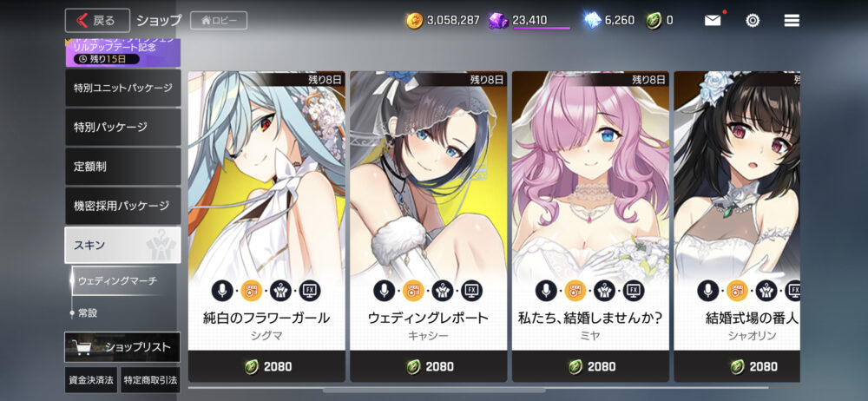
Task: Select the 常設 sub-category
Action: point(88,313)
